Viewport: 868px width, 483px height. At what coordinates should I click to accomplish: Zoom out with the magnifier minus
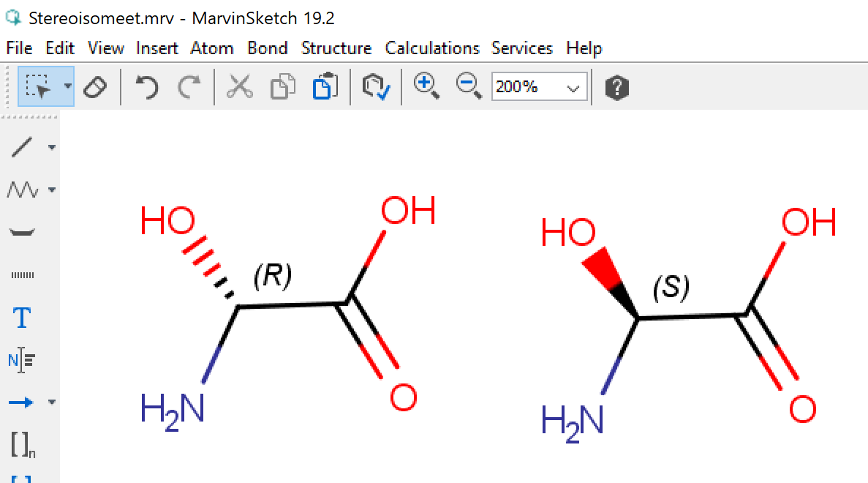pyautogui.click(x=469, y=86)
